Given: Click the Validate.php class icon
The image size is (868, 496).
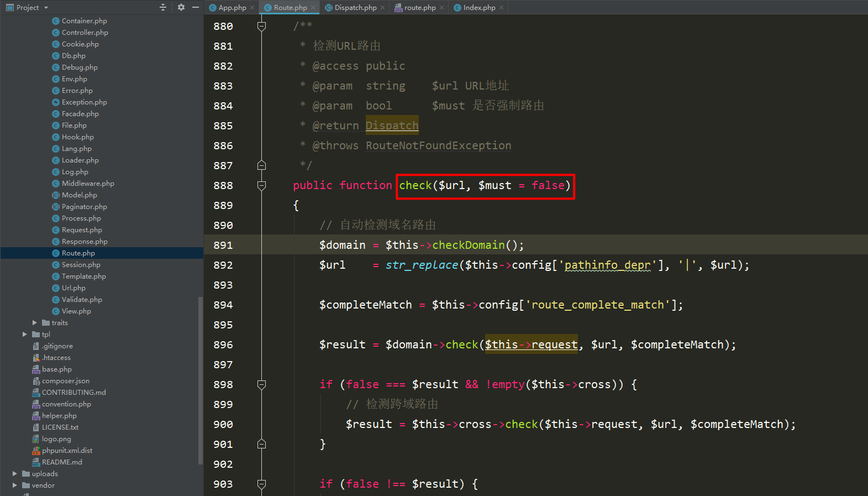Looking at the screenshot, I should [56, 300].
